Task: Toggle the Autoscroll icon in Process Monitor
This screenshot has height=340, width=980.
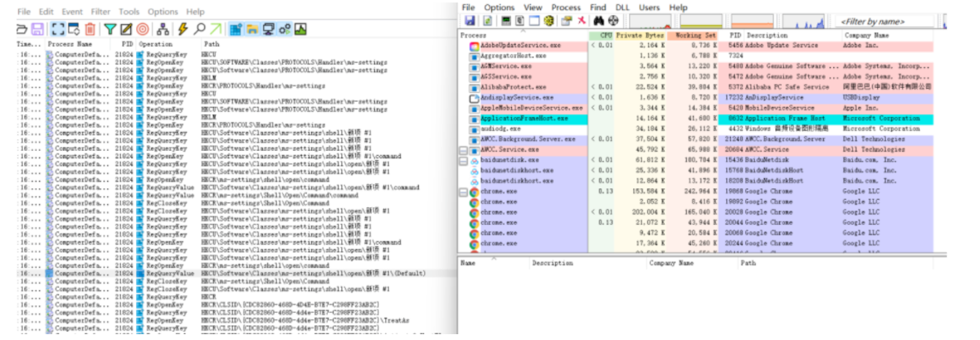Action: click(74, 29)
